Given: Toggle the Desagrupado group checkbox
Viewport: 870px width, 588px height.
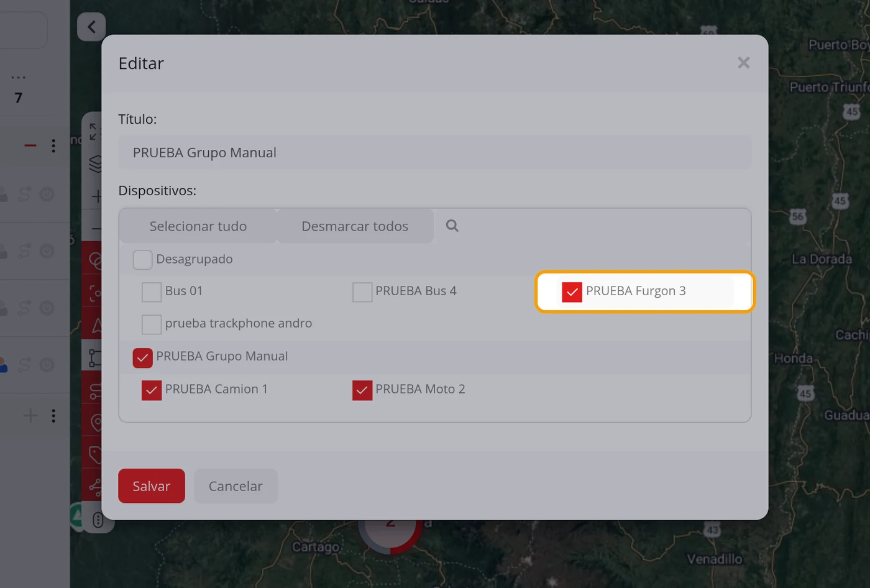Looking at the screenshot, I should pos(142,259).
